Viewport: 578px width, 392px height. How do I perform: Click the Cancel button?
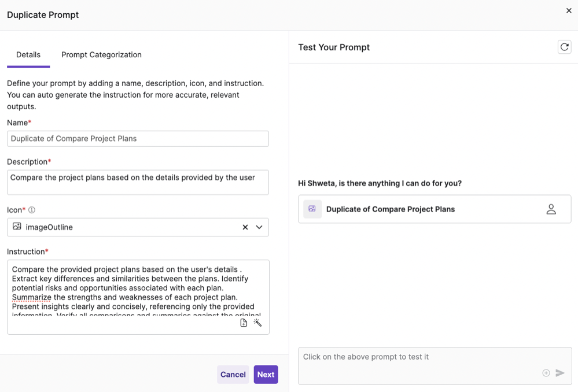[233, 374]
